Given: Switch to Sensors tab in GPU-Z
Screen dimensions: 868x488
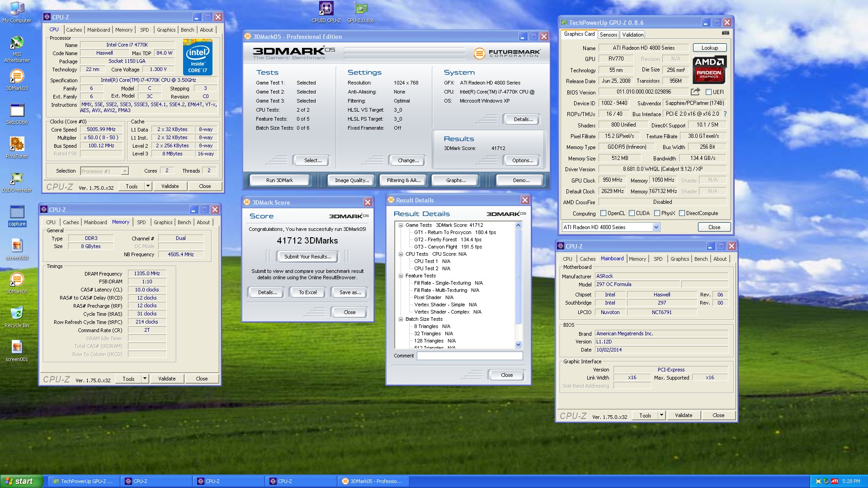Looking at the screenshot, I should 608,35.
